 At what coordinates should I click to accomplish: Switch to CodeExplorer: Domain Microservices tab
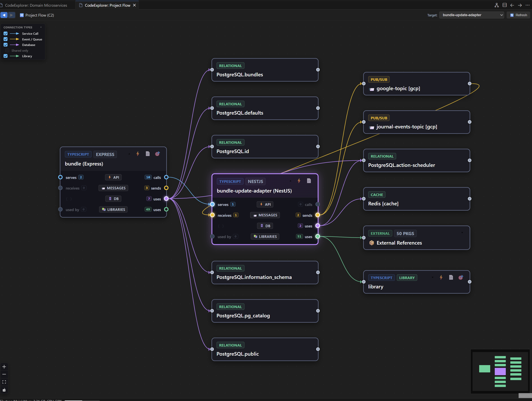pos(36,5)
